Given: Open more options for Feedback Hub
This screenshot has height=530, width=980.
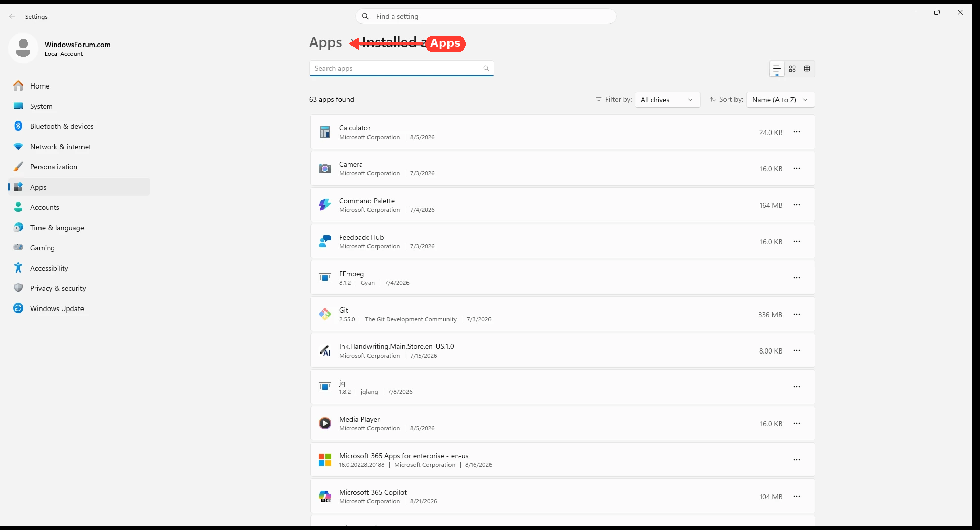Looking at the screenshot, I should [797, 241].
